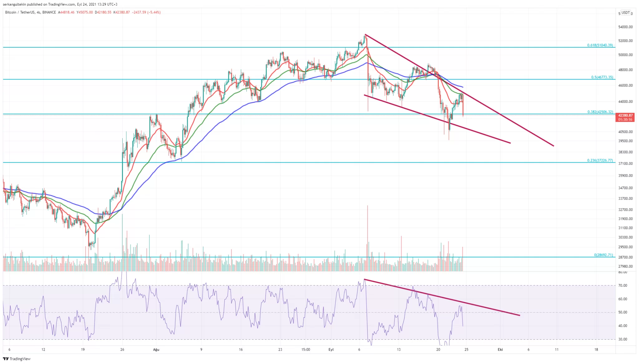Click the TradingView logo at bottom left
The image size is (639, 364).
[x=17, y=359]
